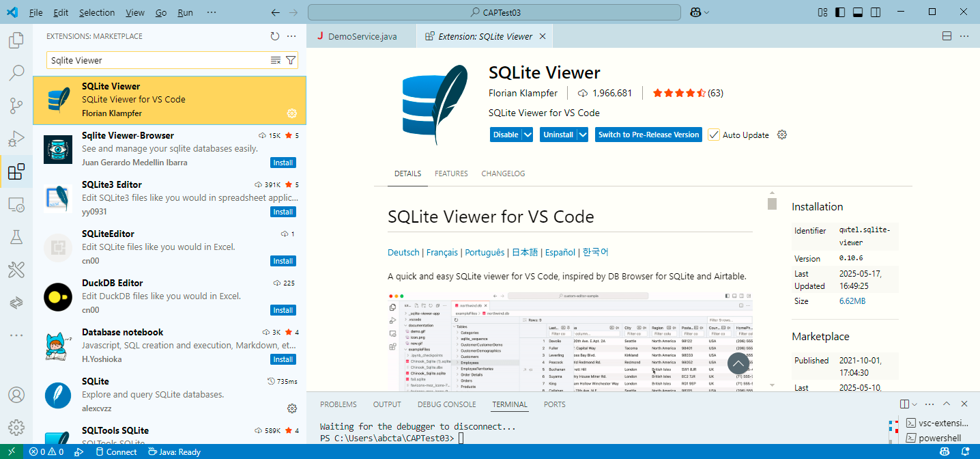This screenshot has height=459, width=980.
Task: Click the star rating of SQLite Viewer
Action: pos(688,93)
